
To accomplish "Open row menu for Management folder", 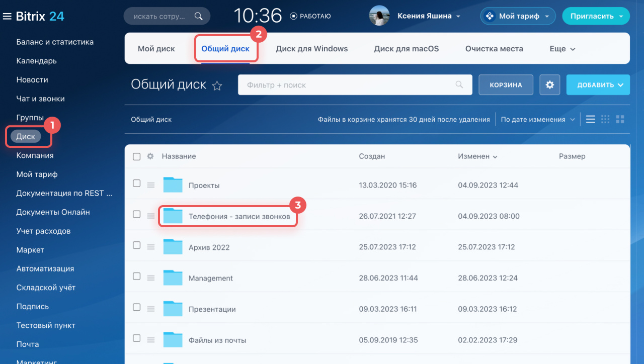I will [150, 278].
